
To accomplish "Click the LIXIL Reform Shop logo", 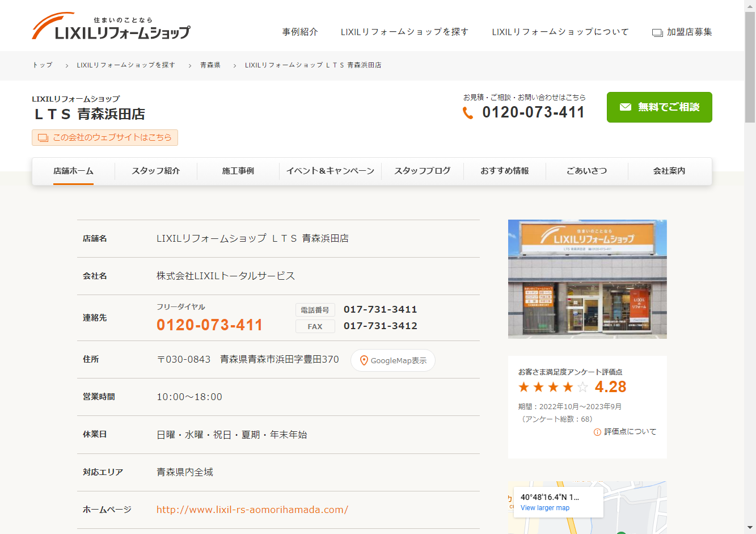I will tap(111, 27).
